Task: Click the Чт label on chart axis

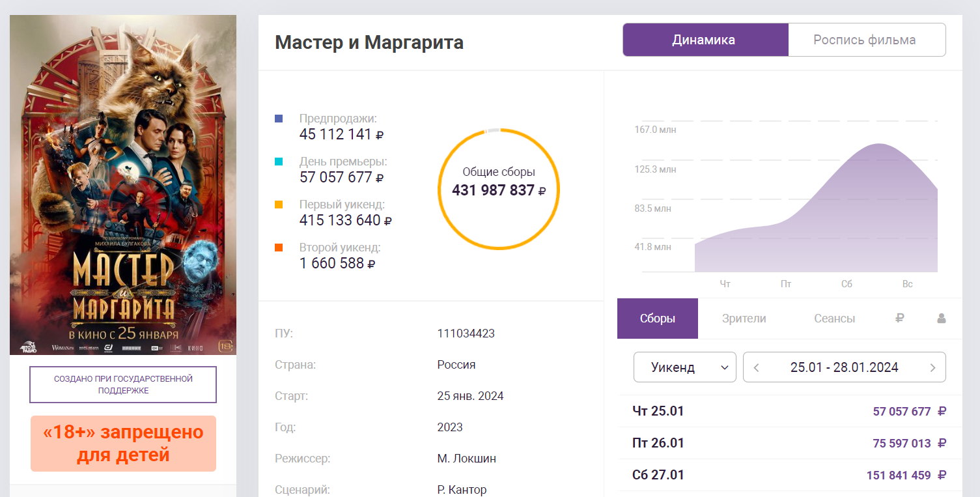Action: pyautogui.click(x=725, y=284)
